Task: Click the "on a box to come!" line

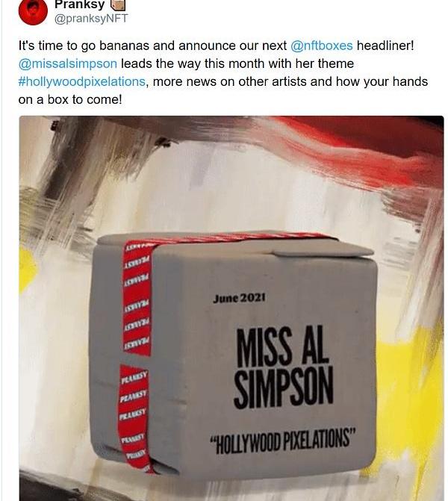Action: 70,100
